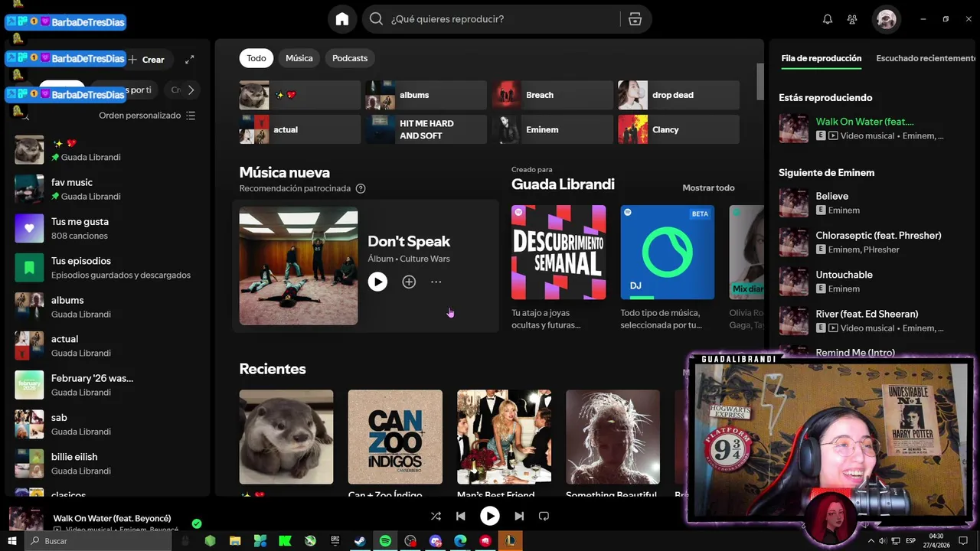980x551 pixels.
Task: Toggle repeat mode
Action: [544, 516]
